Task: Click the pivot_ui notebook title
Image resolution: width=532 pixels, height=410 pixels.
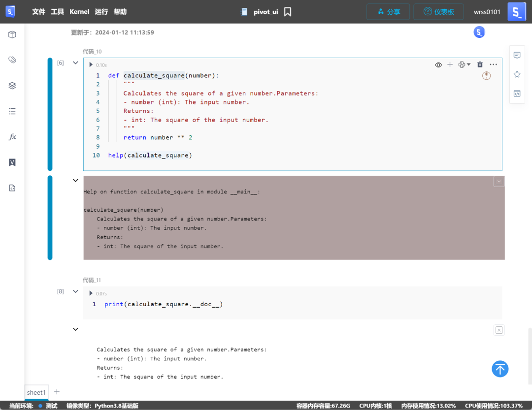Action: point(266,12)
